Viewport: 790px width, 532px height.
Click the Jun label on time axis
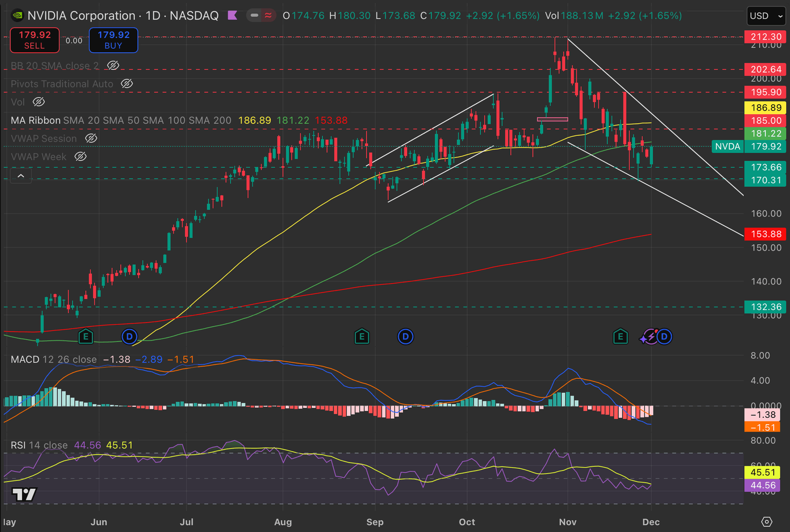click(99, 522)
